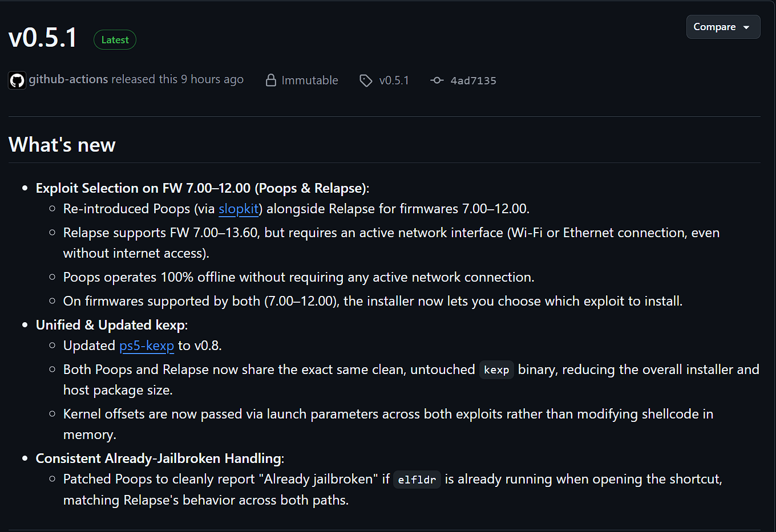Click the 'Unified & Updated kexp' bullet title
This screenshot has width=776, height=532.
[x=112, y=325]
